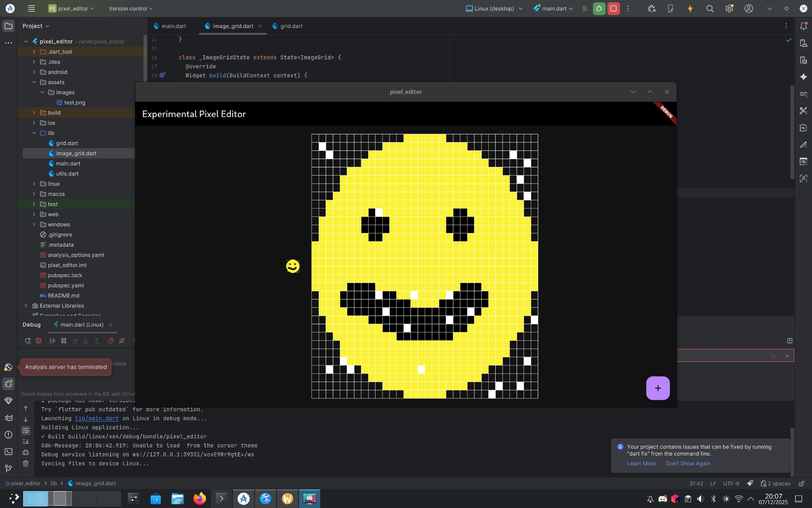Stop the running app from top toolbar
The image size is (812, 508).
613,9
